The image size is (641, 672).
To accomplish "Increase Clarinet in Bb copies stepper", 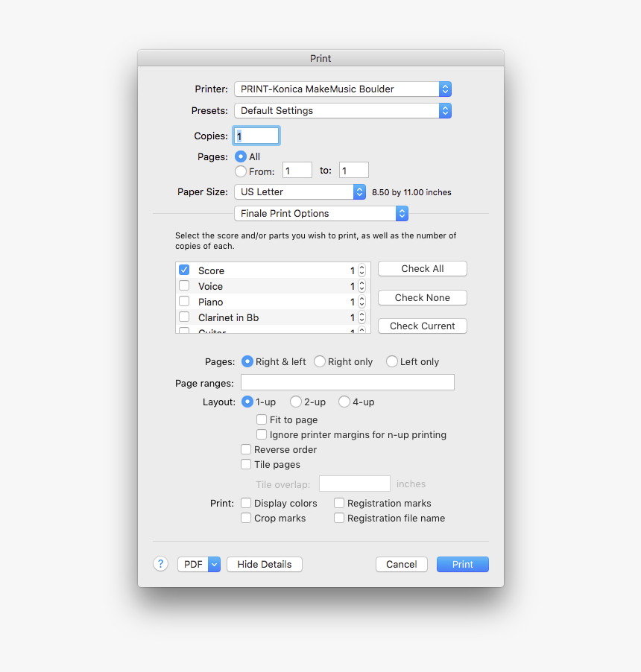I will pyautogui.click(x=361, y=317).
